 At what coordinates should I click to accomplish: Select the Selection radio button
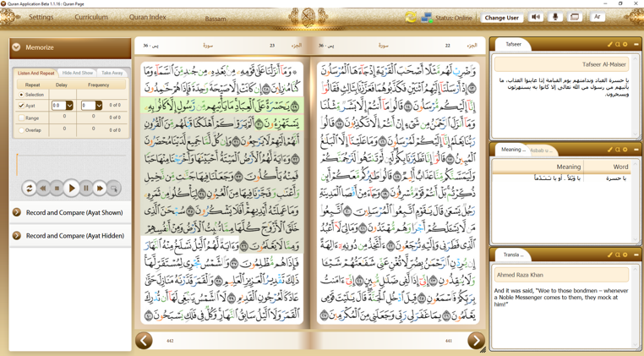21,95
